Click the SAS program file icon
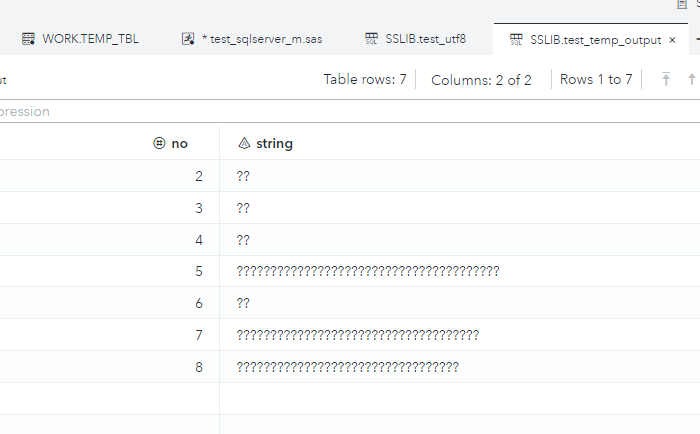Viewport: 700px width, 434px height. click(x=187, y=40)
